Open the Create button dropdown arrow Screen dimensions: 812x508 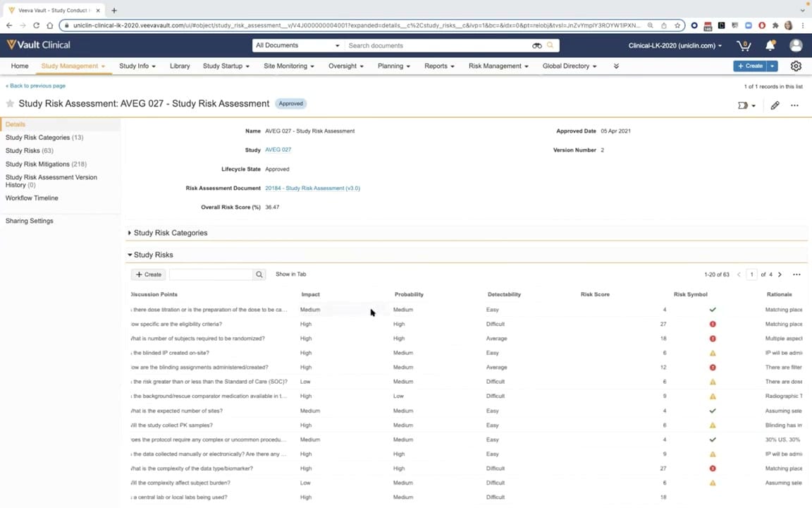[772, 66]
